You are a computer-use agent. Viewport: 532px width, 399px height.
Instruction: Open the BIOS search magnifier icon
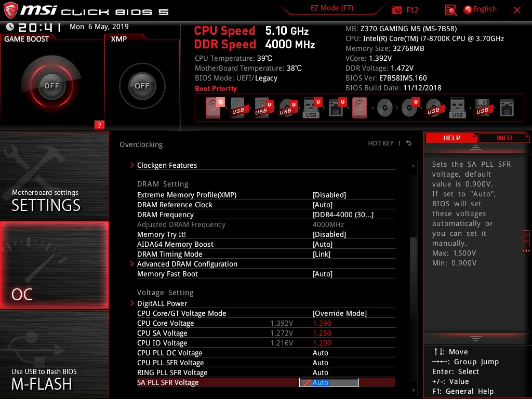pyautogui.click(x=450, y=10)
